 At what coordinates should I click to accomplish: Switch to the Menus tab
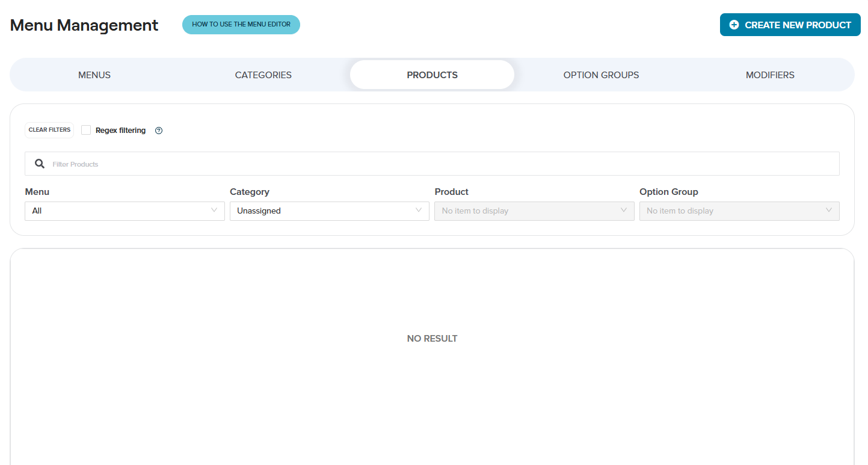coord(94,75)
